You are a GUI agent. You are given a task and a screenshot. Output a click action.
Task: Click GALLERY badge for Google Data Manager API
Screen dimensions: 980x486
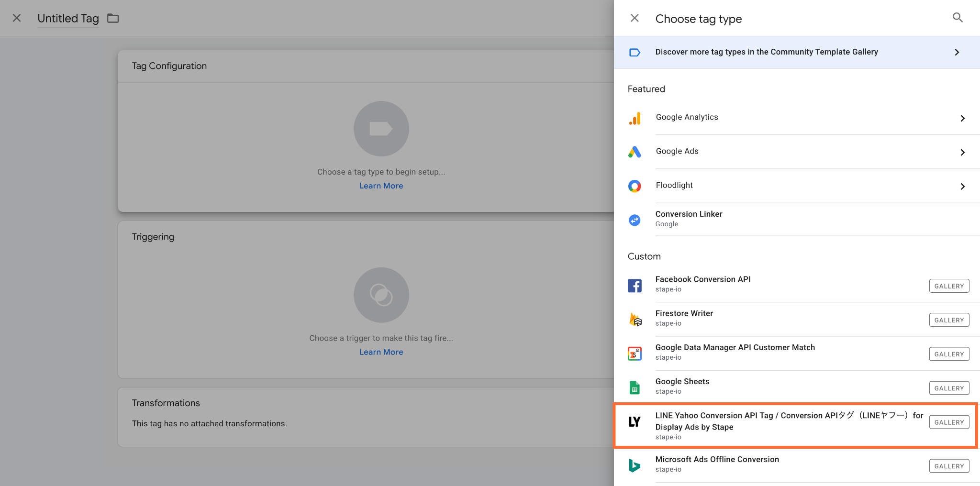pos(949,354)
